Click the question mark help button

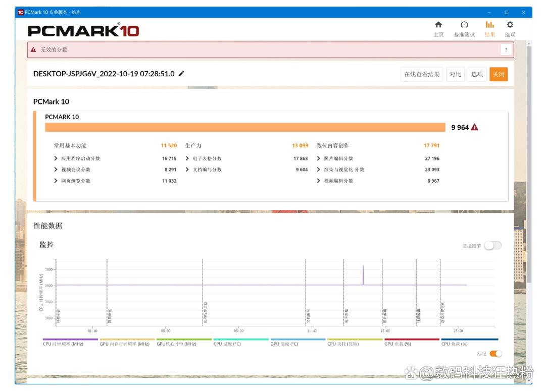click(x=506, y=49)
